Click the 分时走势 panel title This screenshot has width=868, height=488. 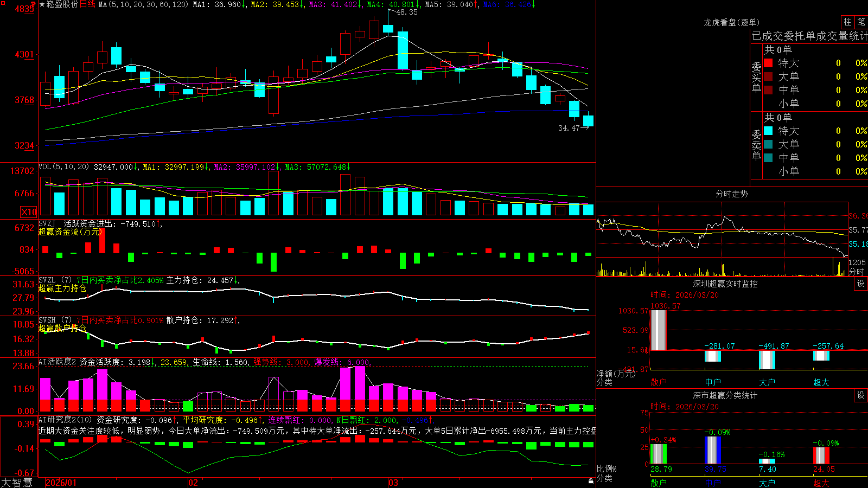tap(731, 194)
